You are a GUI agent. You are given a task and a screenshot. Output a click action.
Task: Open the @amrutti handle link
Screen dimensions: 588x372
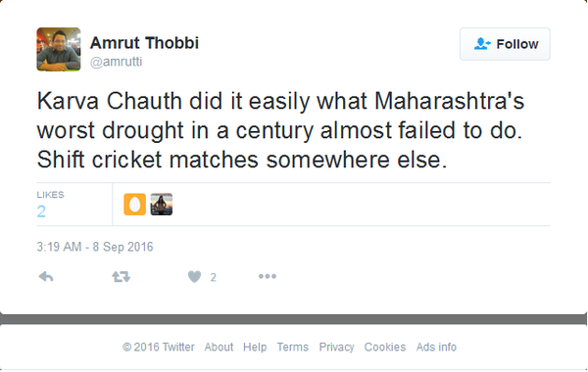tap(116, 62)
